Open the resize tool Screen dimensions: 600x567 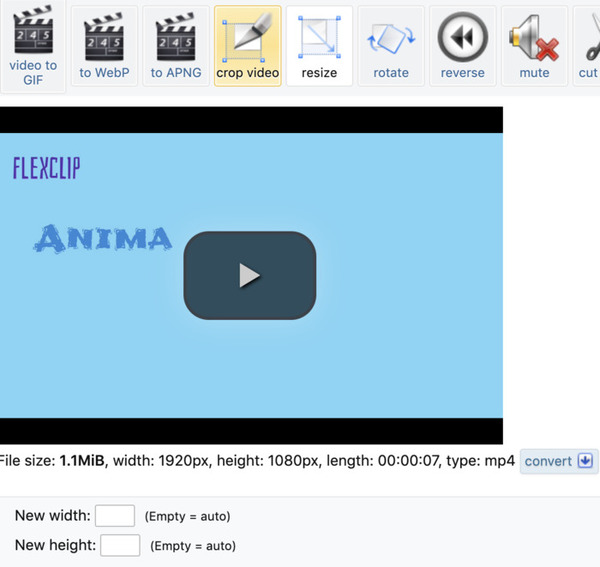tap(319, 46)
